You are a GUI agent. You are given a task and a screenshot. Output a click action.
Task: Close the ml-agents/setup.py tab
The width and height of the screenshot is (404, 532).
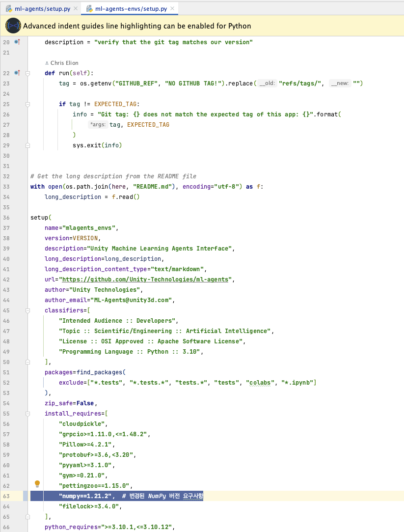[x=76, y=8]
